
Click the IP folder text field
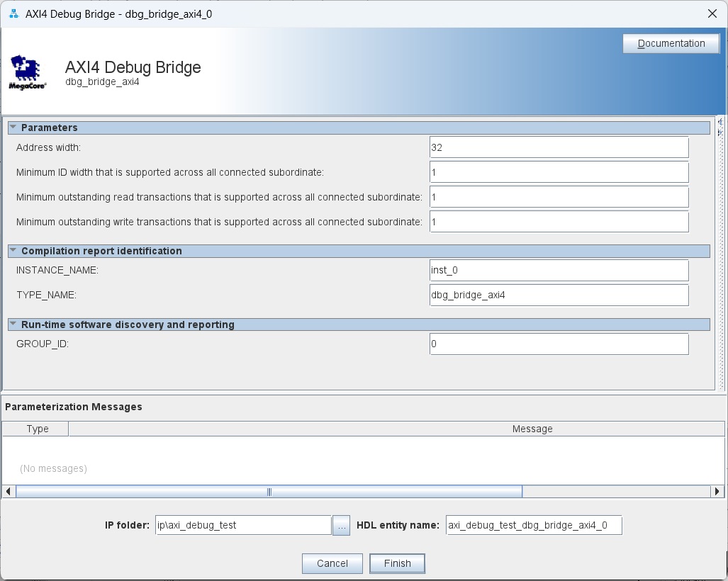(x=243, y=525)
